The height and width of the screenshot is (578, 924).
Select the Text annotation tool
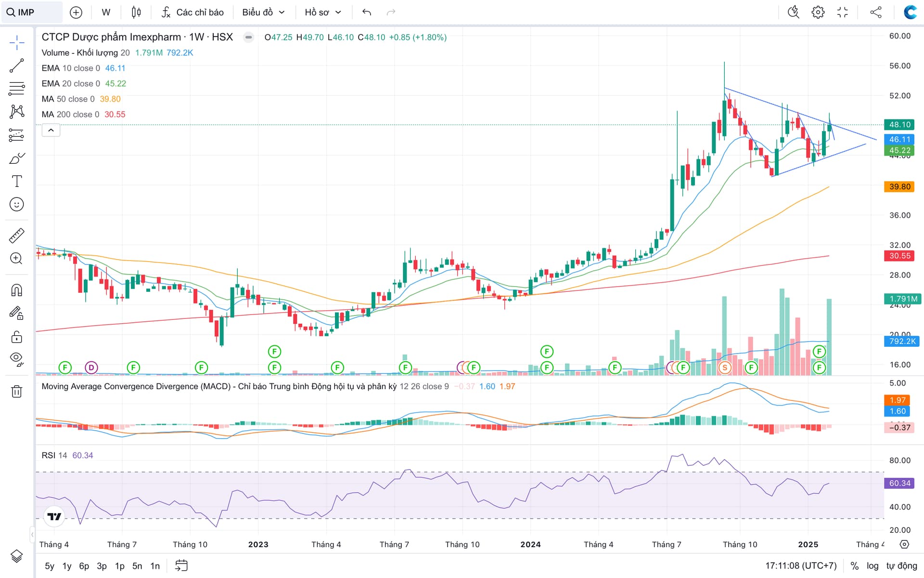click(x=16, y=181)
